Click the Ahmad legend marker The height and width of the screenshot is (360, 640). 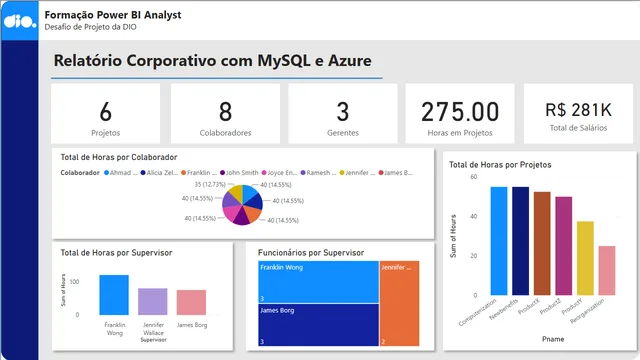pos(107,173)
